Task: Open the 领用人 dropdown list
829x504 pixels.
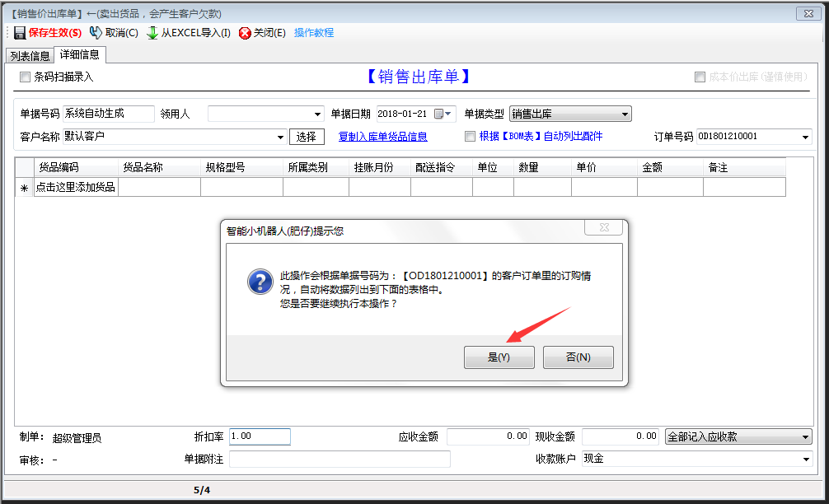Action: click(318, 114)
